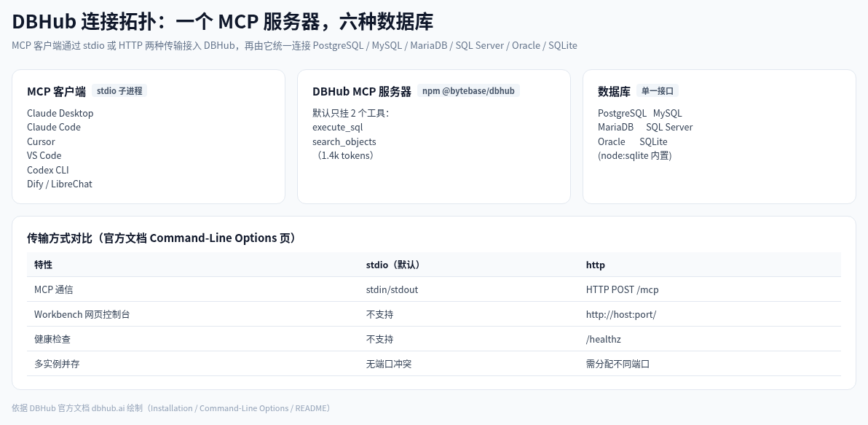The height and width of the screenshot is (425, 868).
Task: Click the footer note citing dbhub.ai
Action: [172, 408]
